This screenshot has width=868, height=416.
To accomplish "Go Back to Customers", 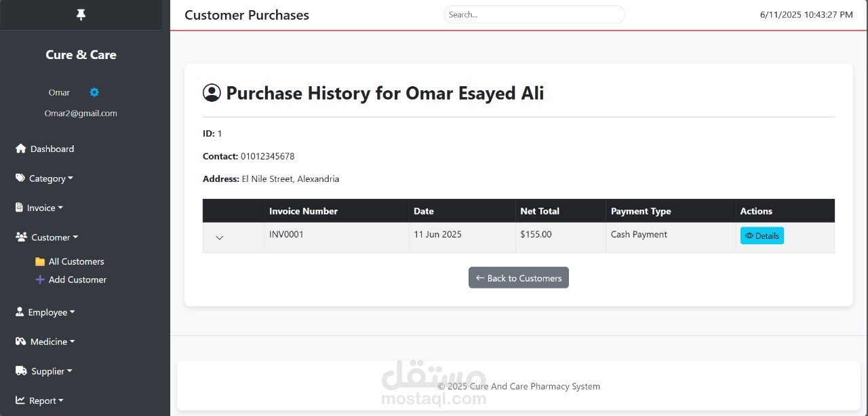I will [x=519, y=278].
